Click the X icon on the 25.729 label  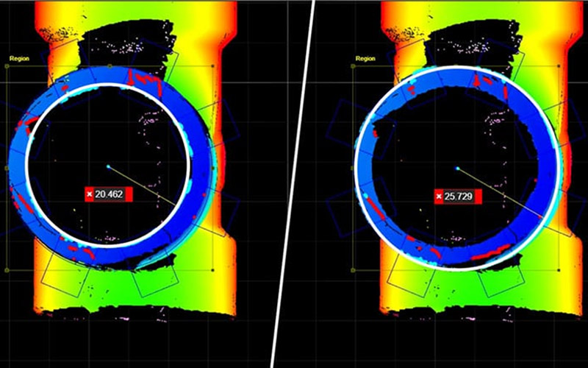click(440, 197)
